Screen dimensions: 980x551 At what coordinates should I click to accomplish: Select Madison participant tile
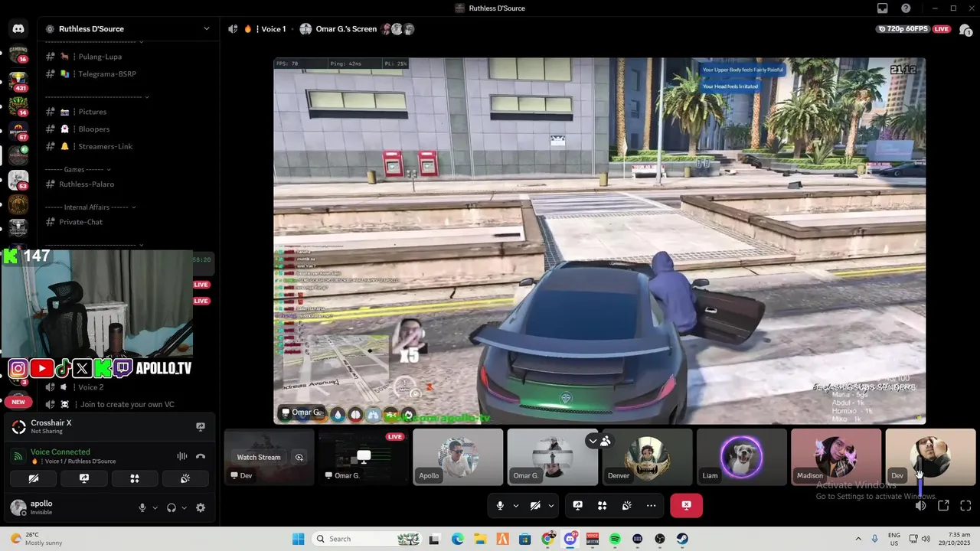click(x=836, y=457)
